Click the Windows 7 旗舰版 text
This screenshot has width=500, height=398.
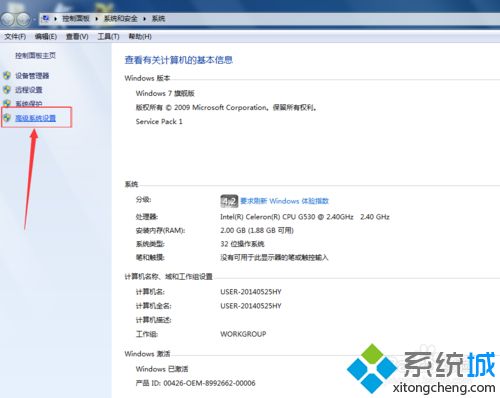pyautogui.click(x=165, y=93)
